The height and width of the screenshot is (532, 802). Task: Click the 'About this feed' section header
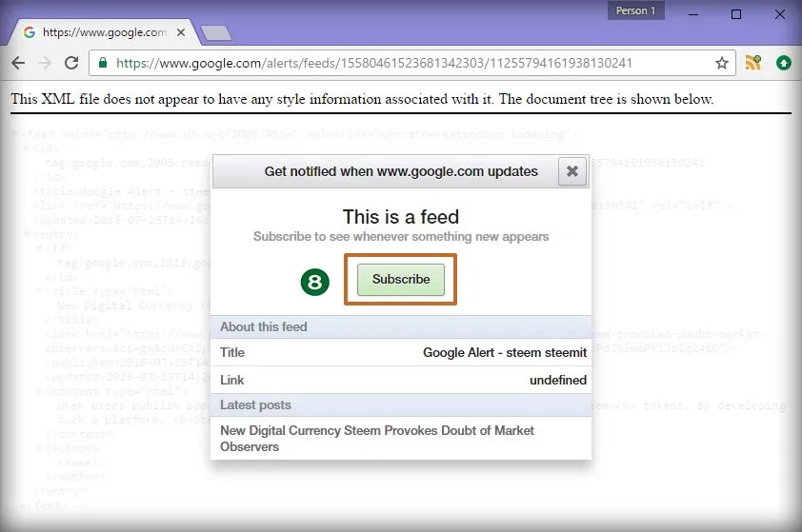click(400, 326)
